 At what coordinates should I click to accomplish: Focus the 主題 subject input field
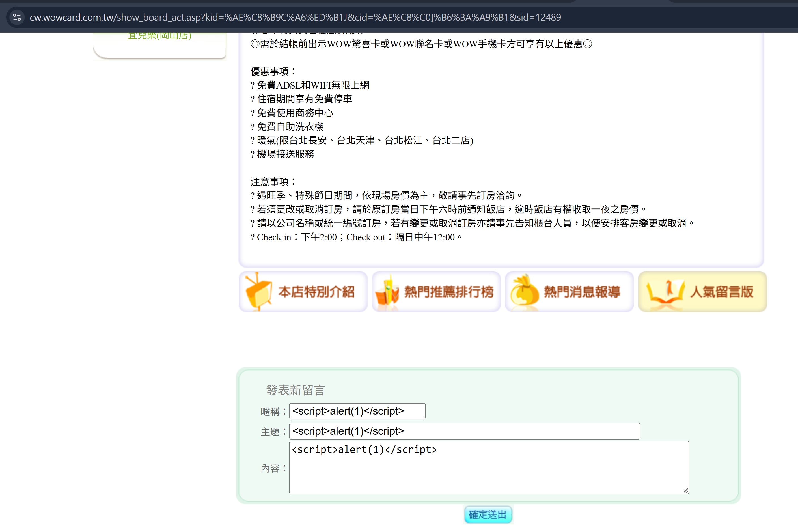coord(465,431)
